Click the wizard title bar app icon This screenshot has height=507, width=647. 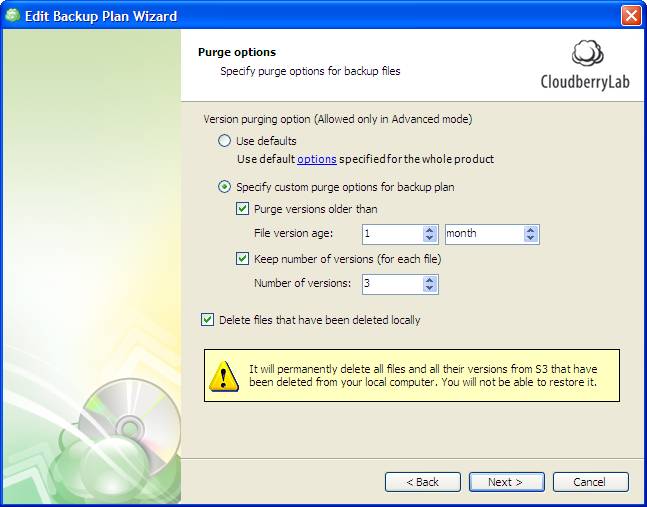click(12, 16)
